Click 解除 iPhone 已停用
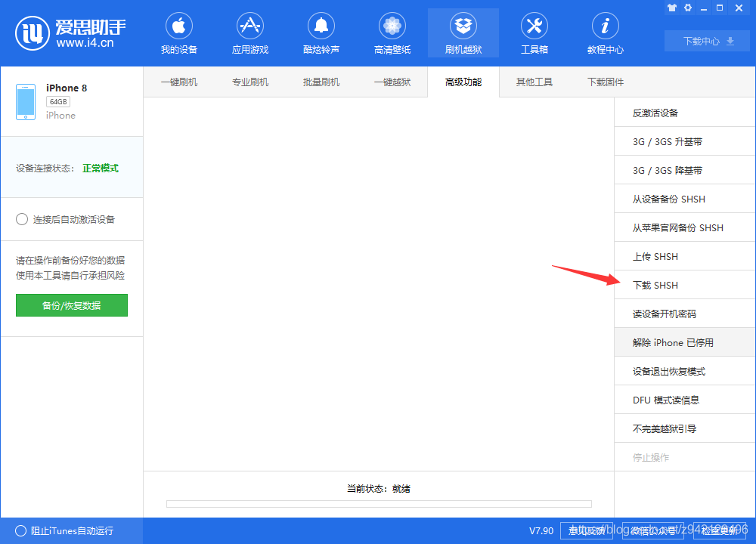This screenshot has height=544, width=756. coord(685,342)
